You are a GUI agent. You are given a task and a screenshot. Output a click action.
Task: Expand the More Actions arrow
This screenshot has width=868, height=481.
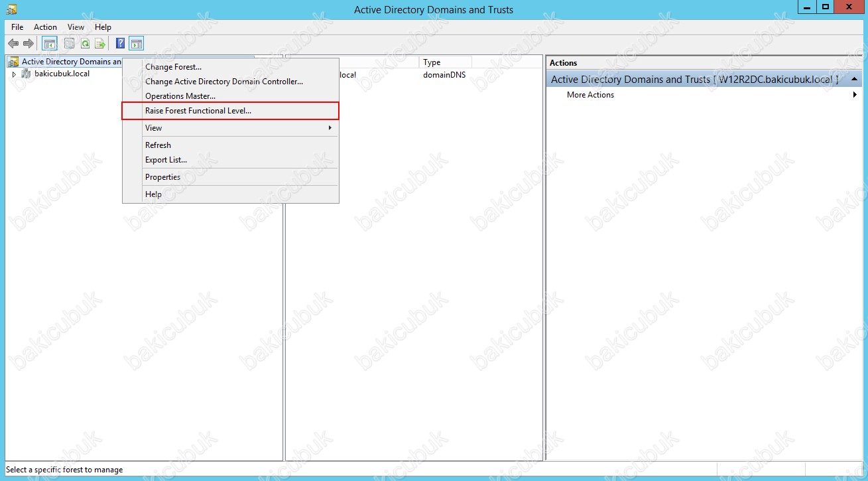pyautogui.click(x=855, y=95)
